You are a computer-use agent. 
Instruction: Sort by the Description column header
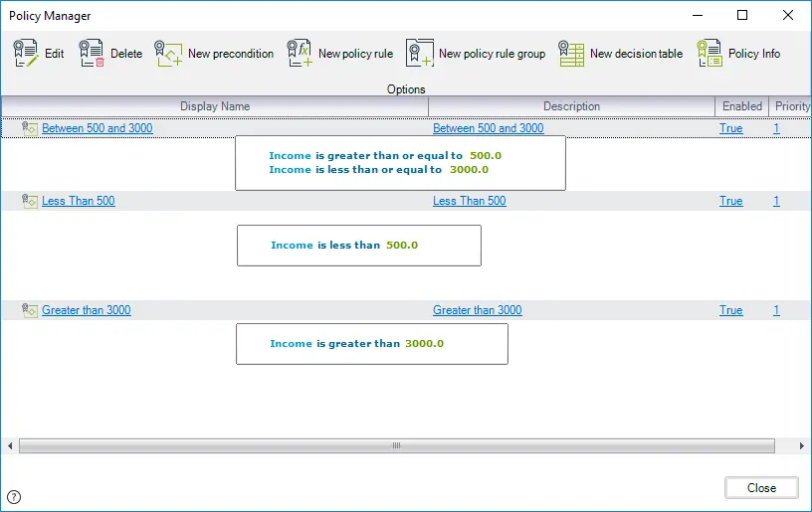pos(572,106)
